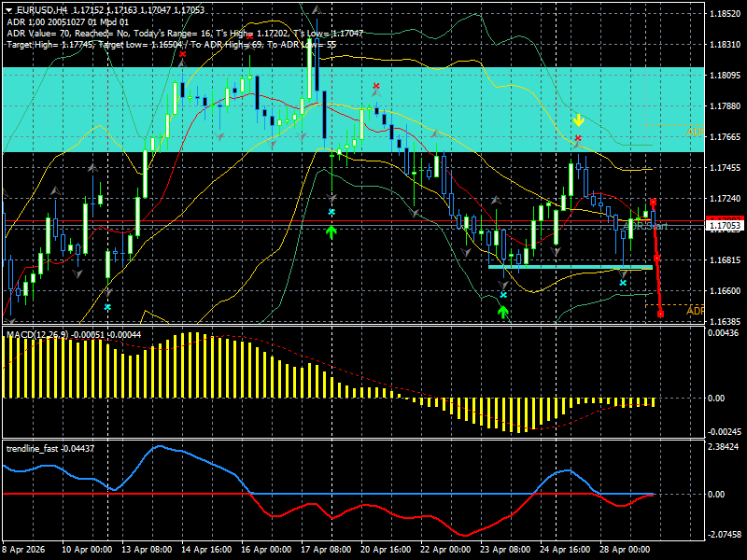Image resolution: width=747 pixels, height=560 pixels.
Task: Click the red X marker near the chart peak
Action: (x=376, y=86)
